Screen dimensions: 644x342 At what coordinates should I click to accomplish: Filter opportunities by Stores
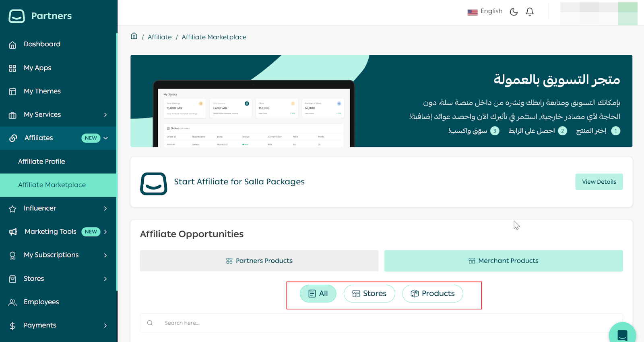pyautogui.click(x=369, y=294)
